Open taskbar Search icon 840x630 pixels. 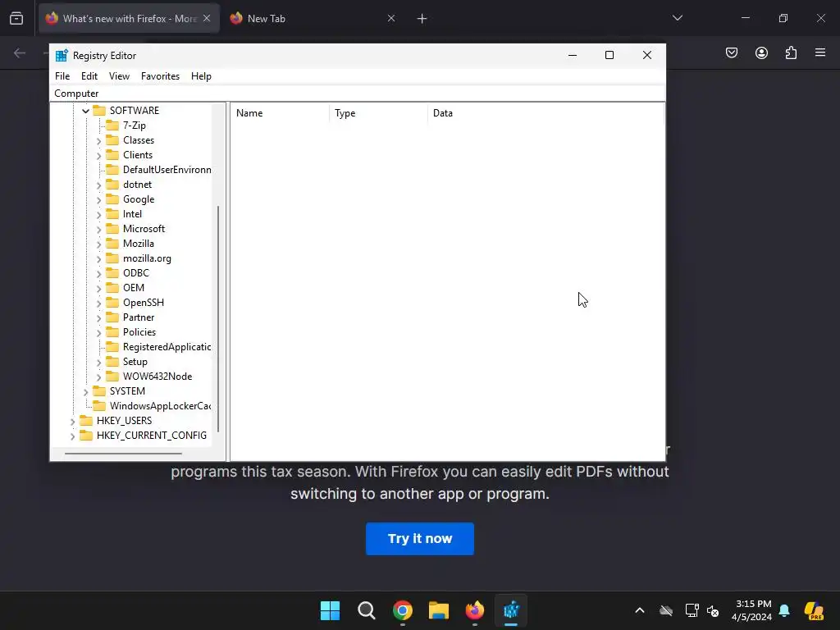pyautogui.click(x=367, y=610)
